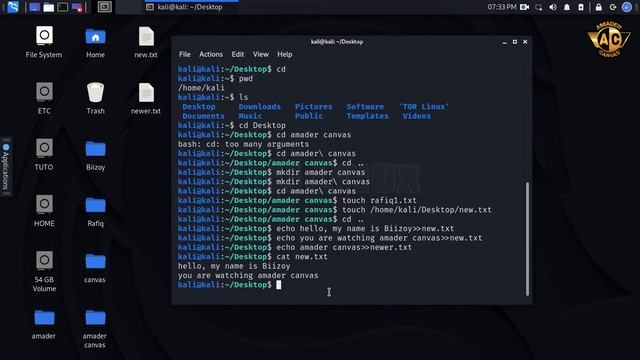Click 'Templates' in ls output
The height and width of the screenshot is (360, 640).
[367, 116]
